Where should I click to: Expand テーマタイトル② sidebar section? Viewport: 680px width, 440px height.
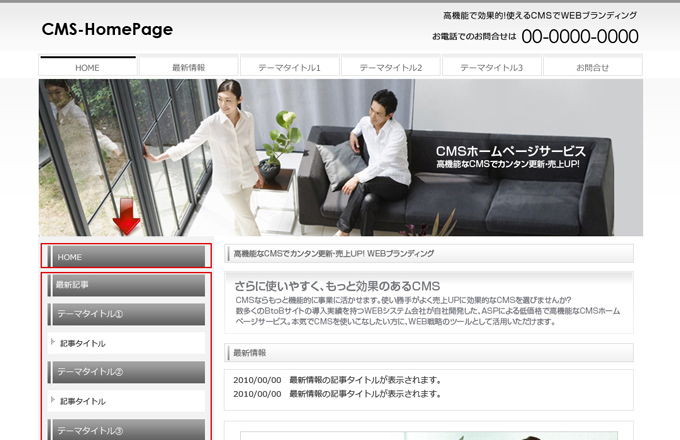pyautogui.click(x=126, y=372)
